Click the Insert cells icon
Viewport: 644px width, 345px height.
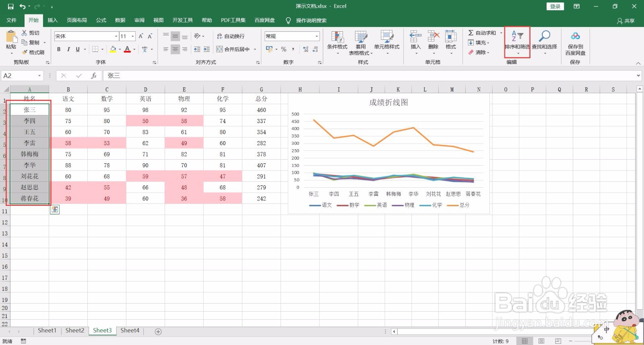pyautogui.click(x=415, y=37)
